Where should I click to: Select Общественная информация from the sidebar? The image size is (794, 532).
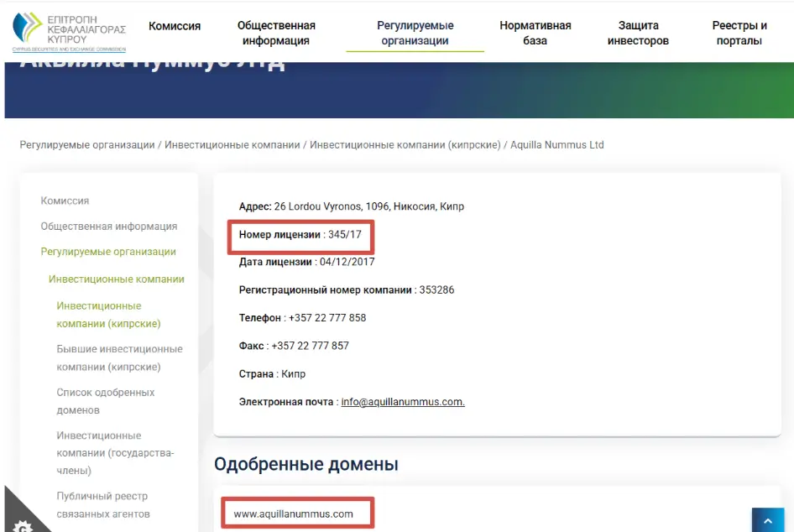click(x=109, y=226)
